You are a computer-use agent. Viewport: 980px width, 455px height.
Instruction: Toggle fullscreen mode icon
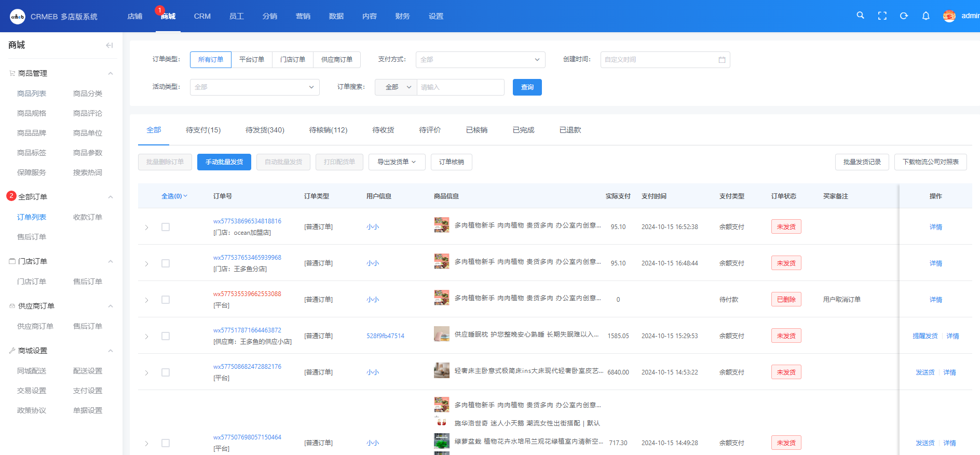(x=882, y=16)
